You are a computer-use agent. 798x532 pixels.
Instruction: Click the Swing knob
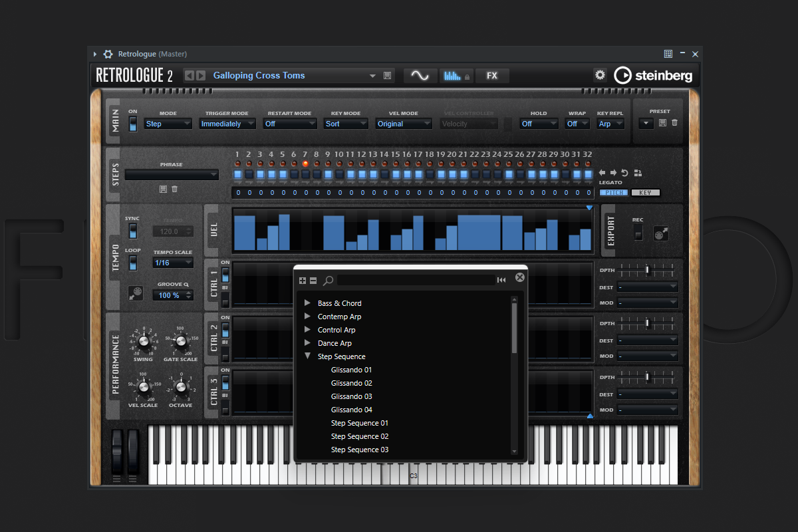(143, 343)
